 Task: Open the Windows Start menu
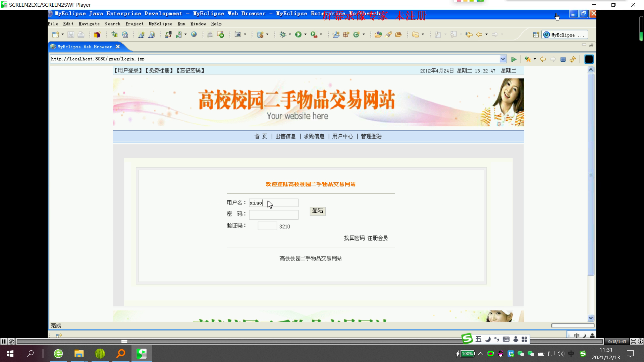[10, 354]
